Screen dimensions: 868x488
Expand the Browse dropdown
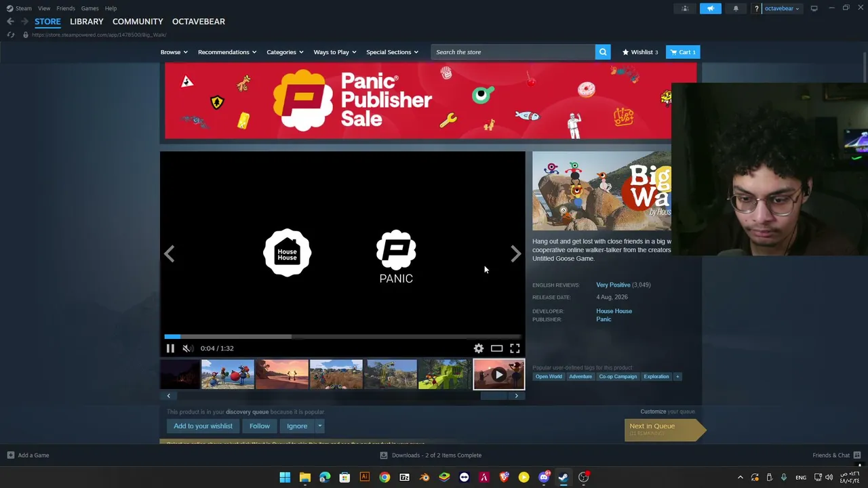point(174,52)
